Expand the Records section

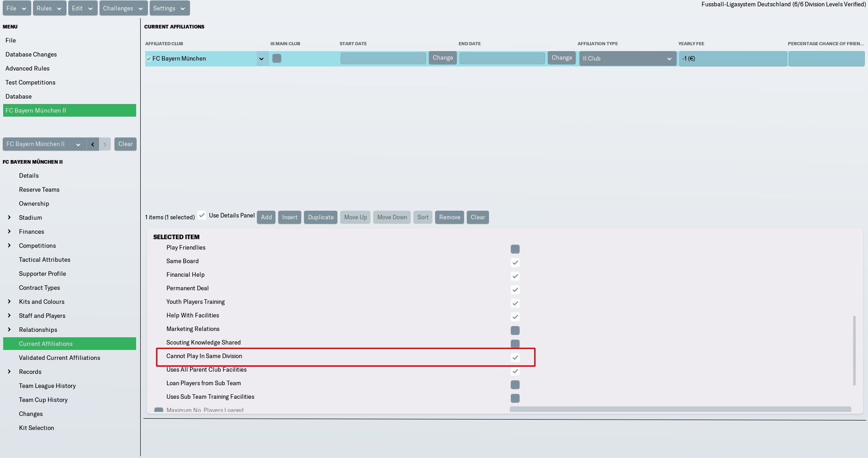click(9, 372)
